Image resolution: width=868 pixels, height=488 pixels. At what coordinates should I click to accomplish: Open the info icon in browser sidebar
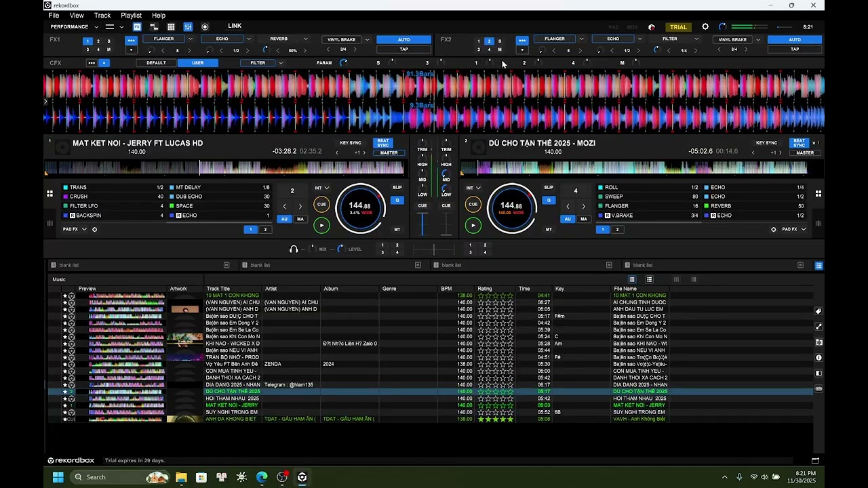click(x=818, y=358)
